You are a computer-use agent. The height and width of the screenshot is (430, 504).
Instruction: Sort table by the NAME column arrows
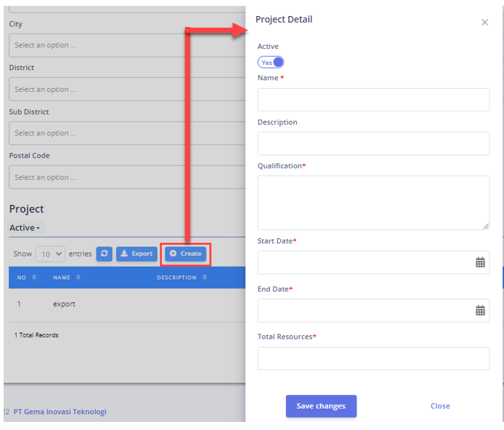pos(78,277)
